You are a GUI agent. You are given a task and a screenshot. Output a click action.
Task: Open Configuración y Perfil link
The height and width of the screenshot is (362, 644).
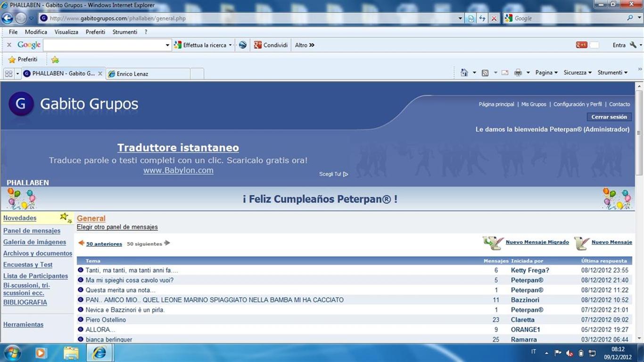[x=578, y=104]
